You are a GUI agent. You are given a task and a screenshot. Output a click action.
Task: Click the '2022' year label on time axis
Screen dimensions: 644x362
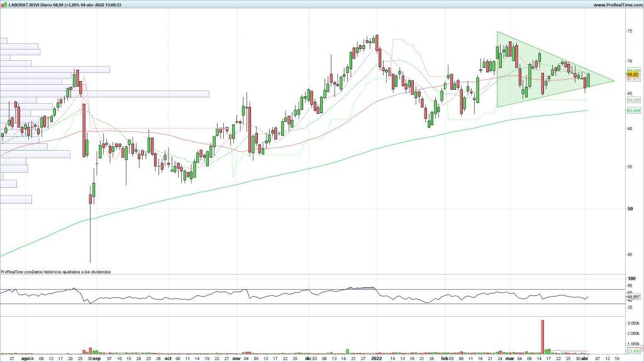(x=376, y=359)
